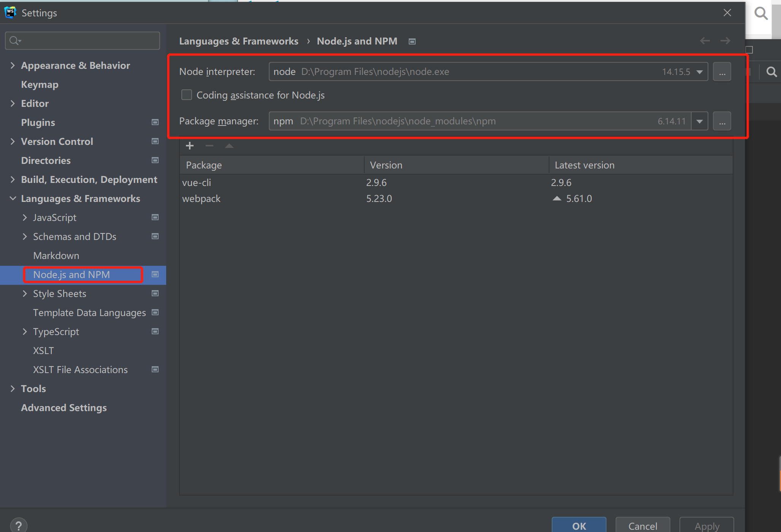Screen dimensions: 781x532
Task: Click the upgrade package arrow icon
Action: pos(229,146)
